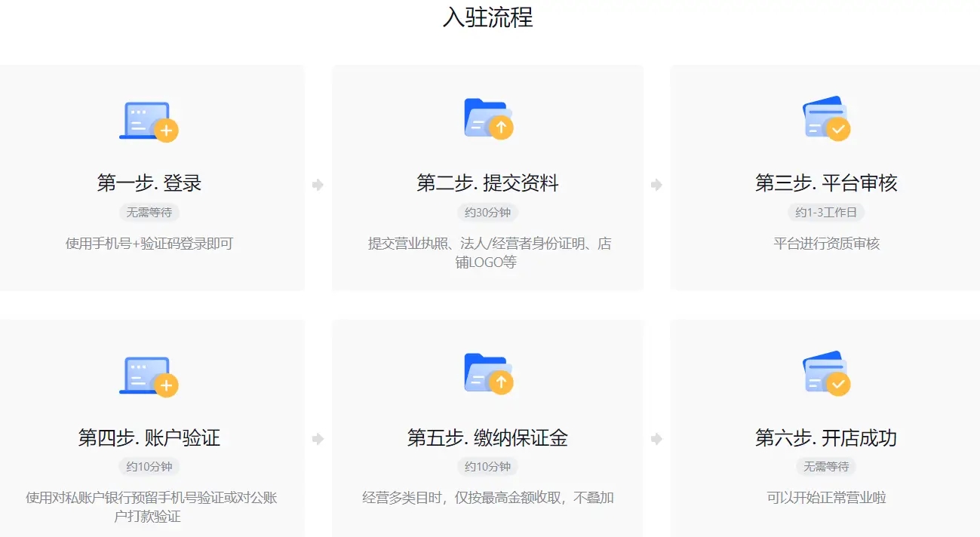The height and width of the screenshot is (537, 980).
Task: Click the text 经营多类目时，仅按最高金额收取，不叠加
Action: click(488, 498)
